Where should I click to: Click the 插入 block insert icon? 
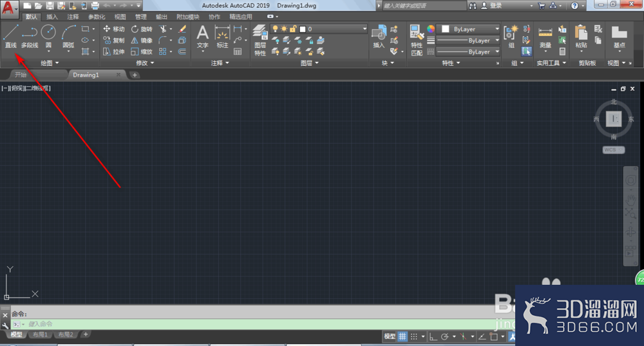tap(379, 36)
